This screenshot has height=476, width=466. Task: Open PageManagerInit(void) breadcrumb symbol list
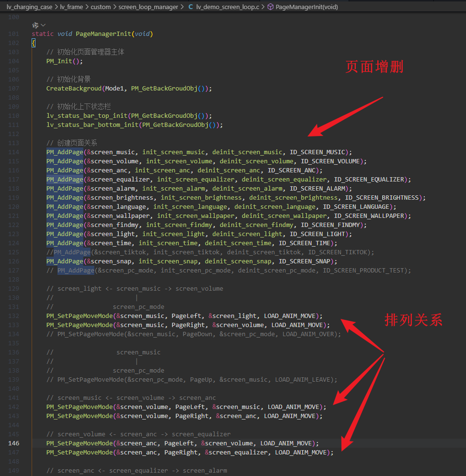pos(307,7)
